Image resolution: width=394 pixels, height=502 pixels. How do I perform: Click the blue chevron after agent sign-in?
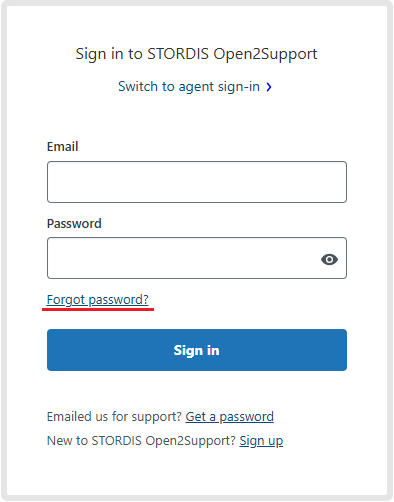pos(269,87)
